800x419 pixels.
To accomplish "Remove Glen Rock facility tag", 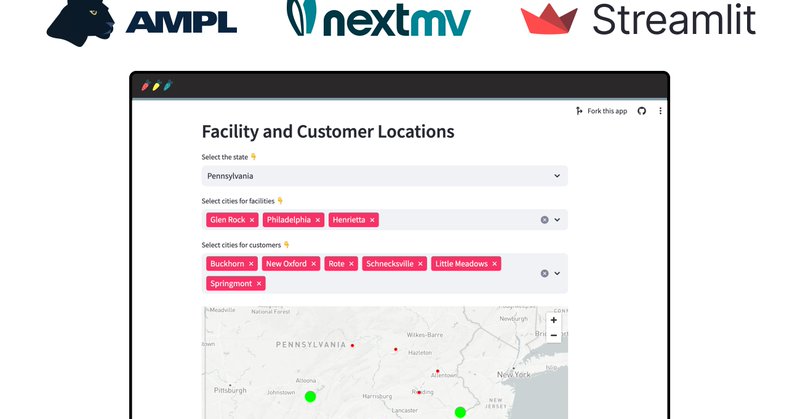I will click(252, 220).
